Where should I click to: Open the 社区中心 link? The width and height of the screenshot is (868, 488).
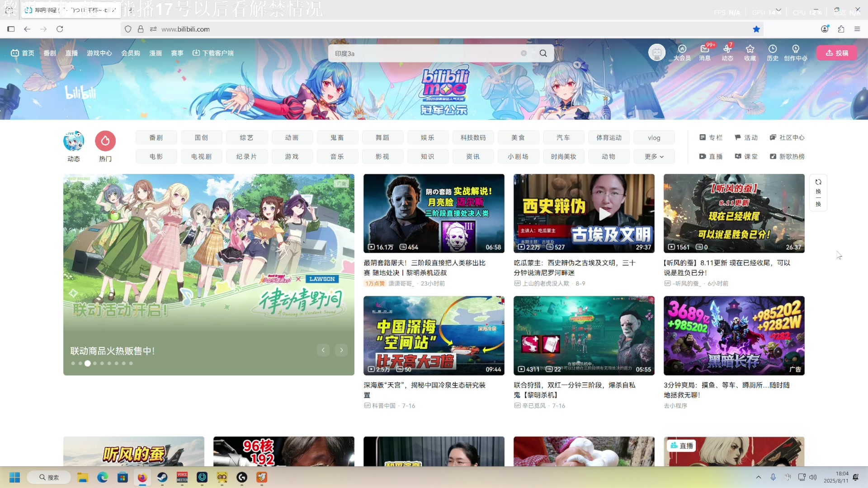pos(787,137)
